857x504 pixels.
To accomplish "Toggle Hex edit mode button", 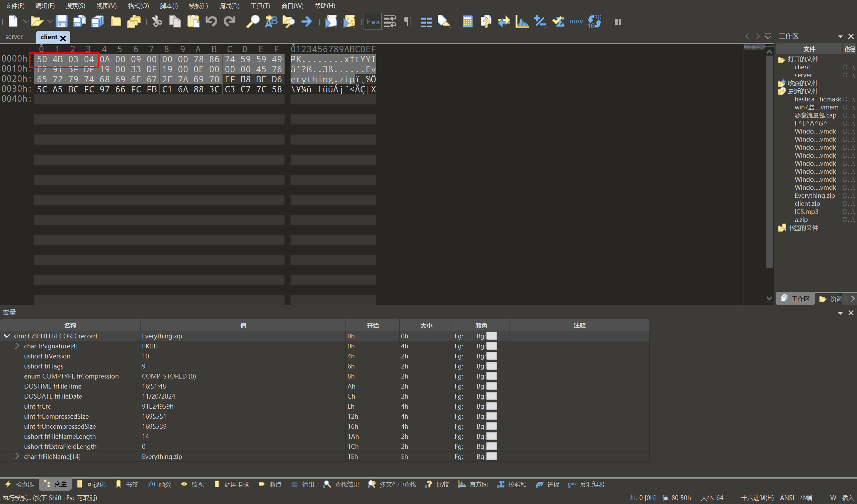I will (372, 21).
